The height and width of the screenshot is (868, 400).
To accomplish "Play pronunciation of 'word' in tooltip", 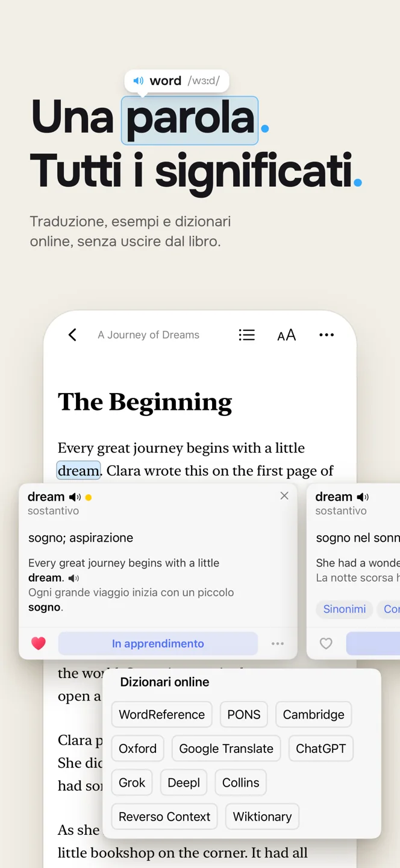I will (x=139, y=81).
